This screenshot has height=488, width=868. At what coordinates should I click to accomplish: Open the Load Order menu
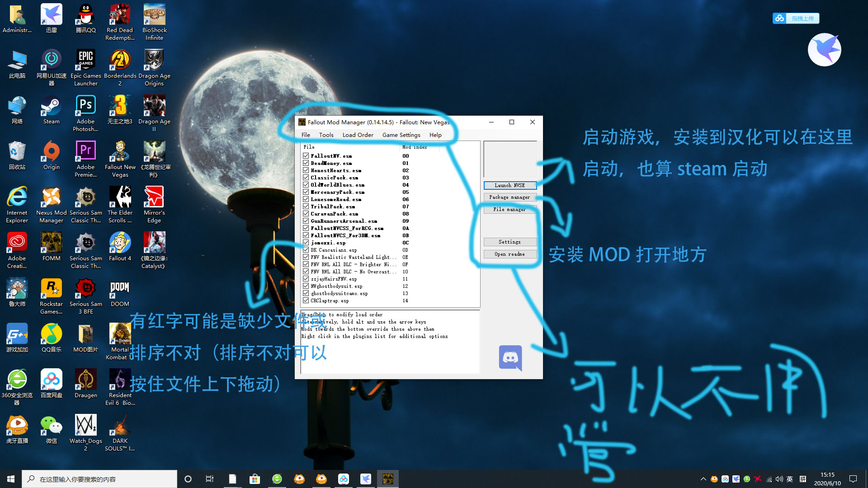pos(358,135)
